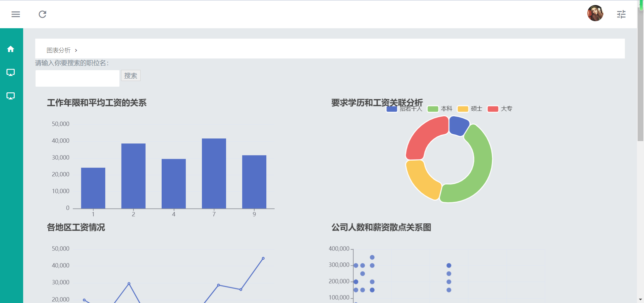Click the 大专 legend label

click(506, 109)
